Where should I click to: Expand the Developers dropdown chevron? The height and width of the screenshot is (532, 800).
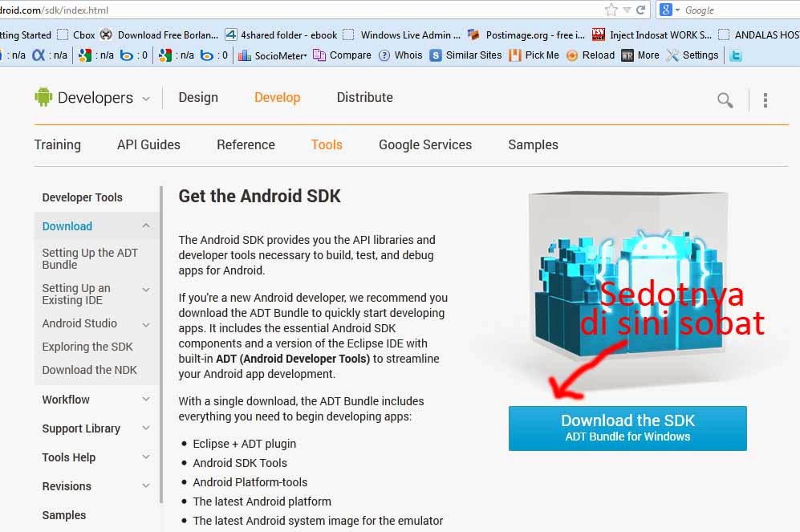click(146, 99)
